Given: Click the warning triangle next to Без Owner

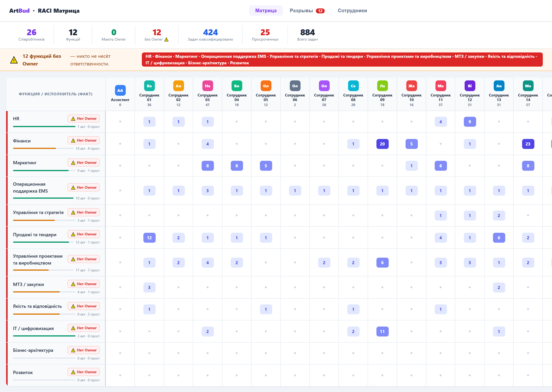Looking at the screenshot, I should point(167,39).
